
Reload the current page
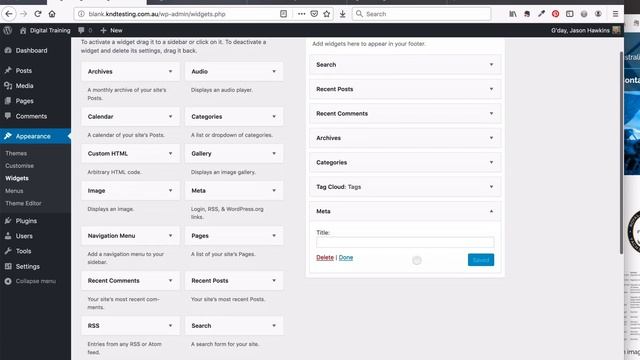pos(38,14)
